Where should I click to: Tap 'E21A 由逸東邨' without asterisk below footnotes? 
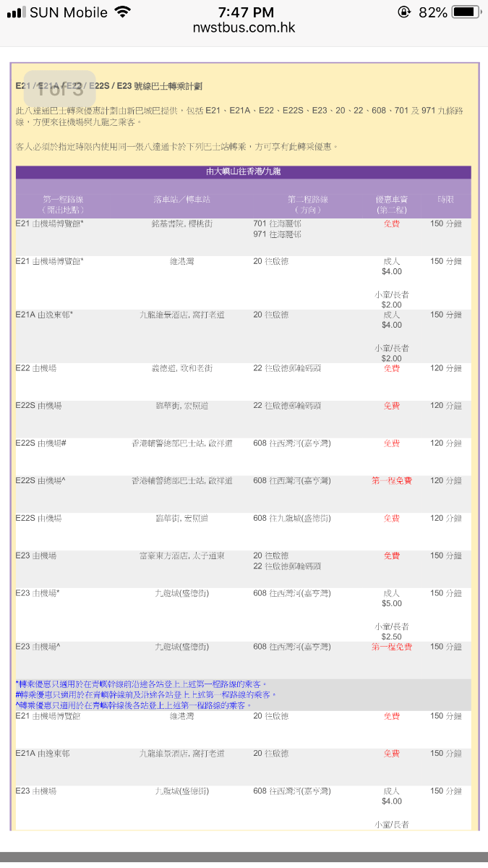point(43,754)
